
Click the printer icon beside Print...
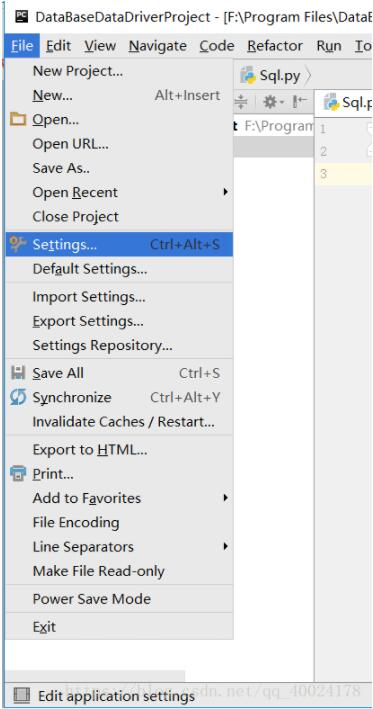click(18, 474)
